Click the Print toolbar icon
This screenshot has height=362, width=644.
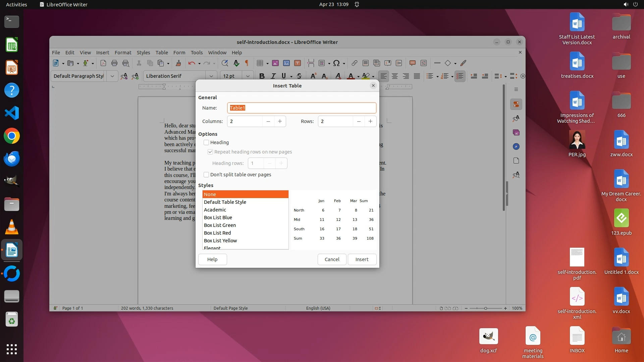[114, 63]
